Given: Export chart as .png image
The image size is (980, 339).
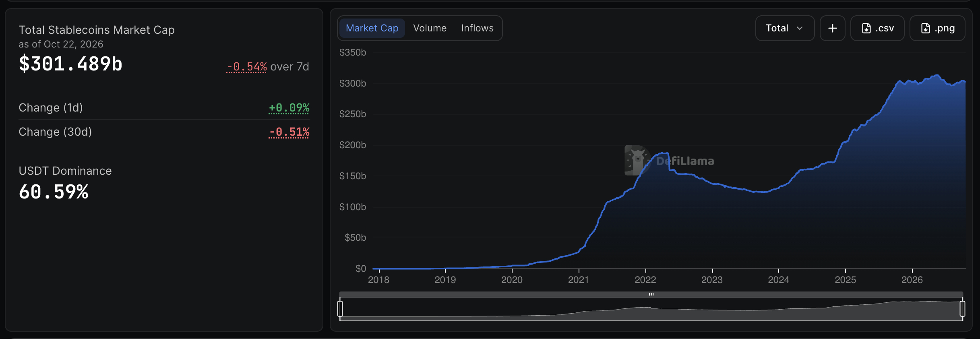Looking at the screenshot, I should pos(937,28).
